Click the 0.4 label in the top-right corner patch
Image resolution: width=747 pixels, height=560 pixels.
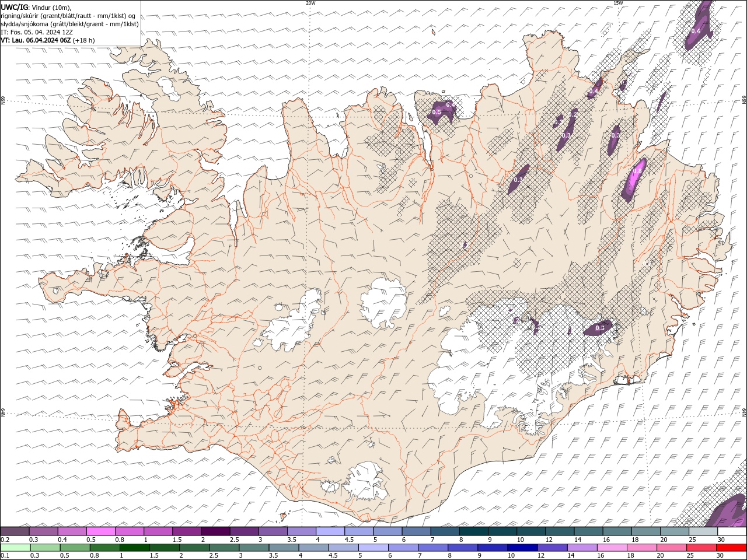coord(696,31)
